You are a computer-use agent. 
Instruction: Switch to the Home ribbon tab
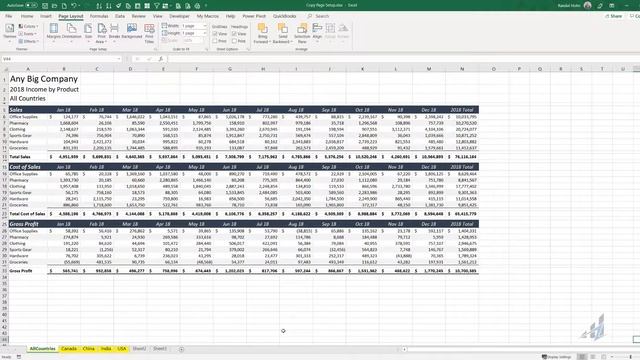pos(27,16)
